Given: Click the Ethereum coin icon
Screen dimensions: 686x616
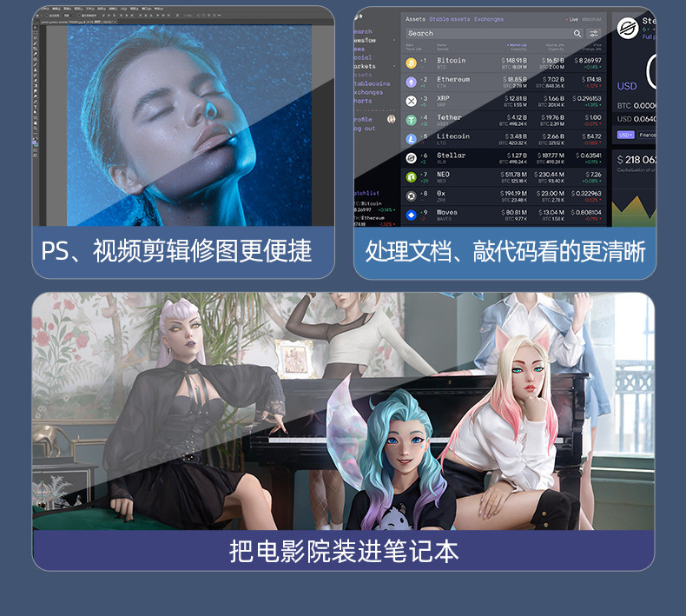Looking at the screenshot, I should click(411, 82).
